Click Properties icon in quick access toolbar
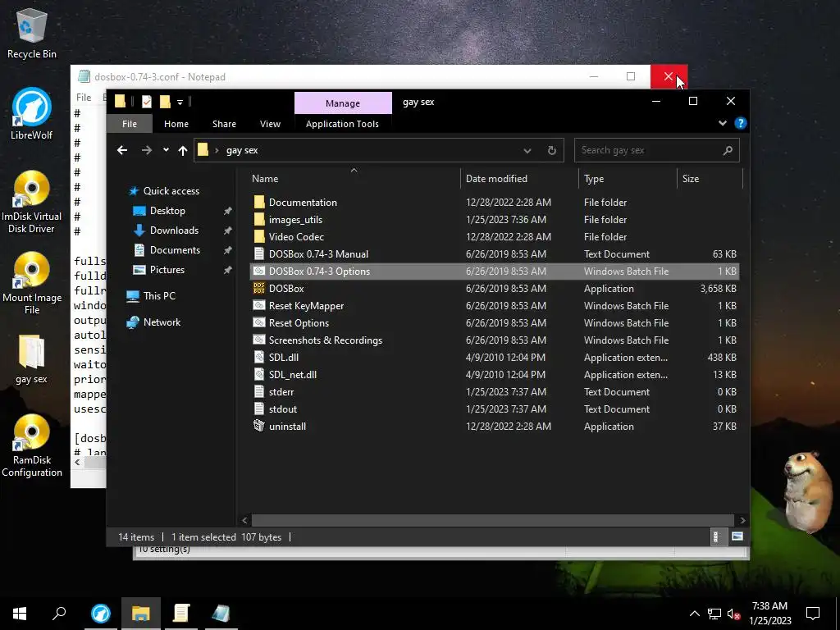The width and height of the screenshot is (840, 630). pyautogui.click(x=146, y=101)
